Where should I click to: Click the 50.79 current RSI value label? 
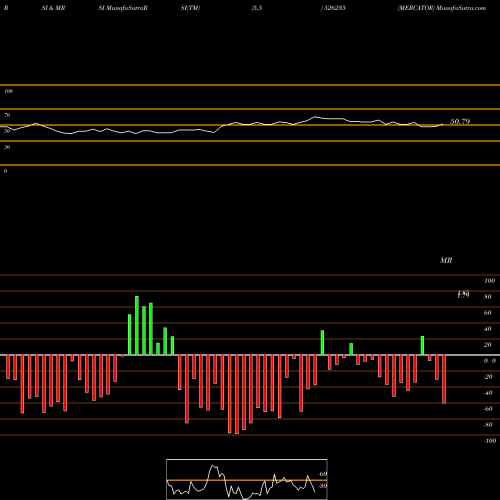point(460,122)
